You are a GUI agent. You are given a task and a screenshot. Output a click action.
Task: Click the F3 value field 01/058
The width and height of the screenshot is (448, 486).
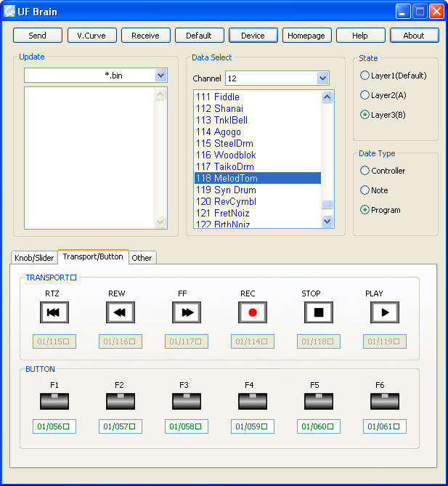187,426
